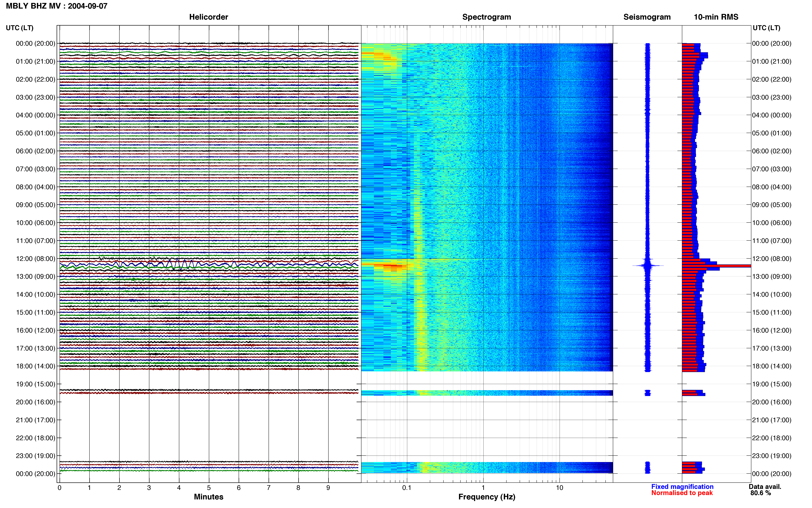Click the '0.1' frequency tick label
The height and width of the screenshot is (508, 812).
pos(407,488)
